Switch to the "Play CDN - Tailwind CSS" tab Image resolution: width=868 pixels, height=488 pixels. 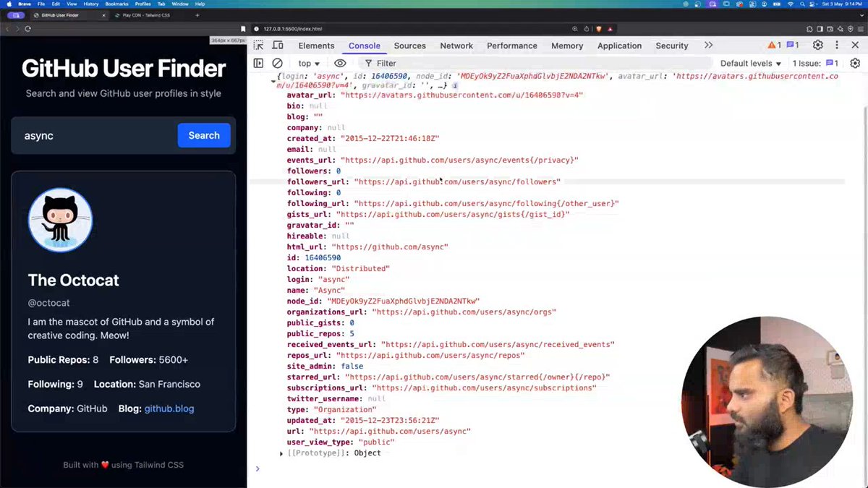point(148,14)
